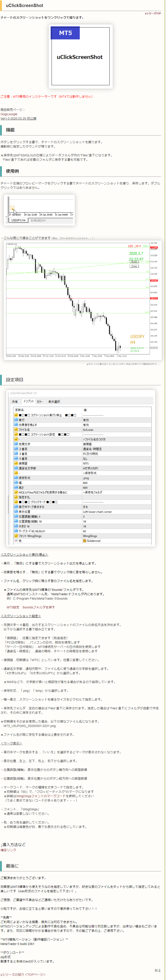
Task: Click the icon beside the 4番目 row
Action: [x=16, y=459]
